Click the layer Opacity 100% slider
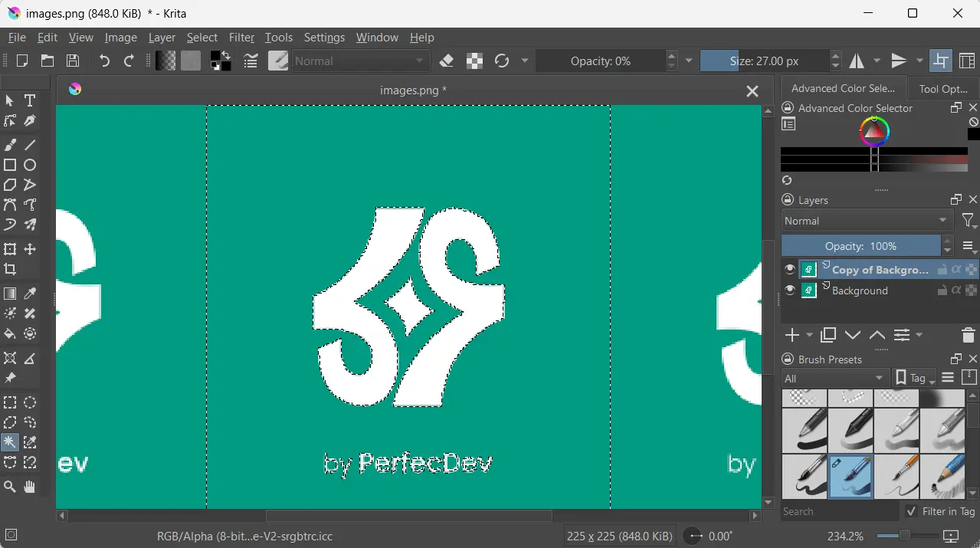980x548 pixels. (x=860, y=246)
